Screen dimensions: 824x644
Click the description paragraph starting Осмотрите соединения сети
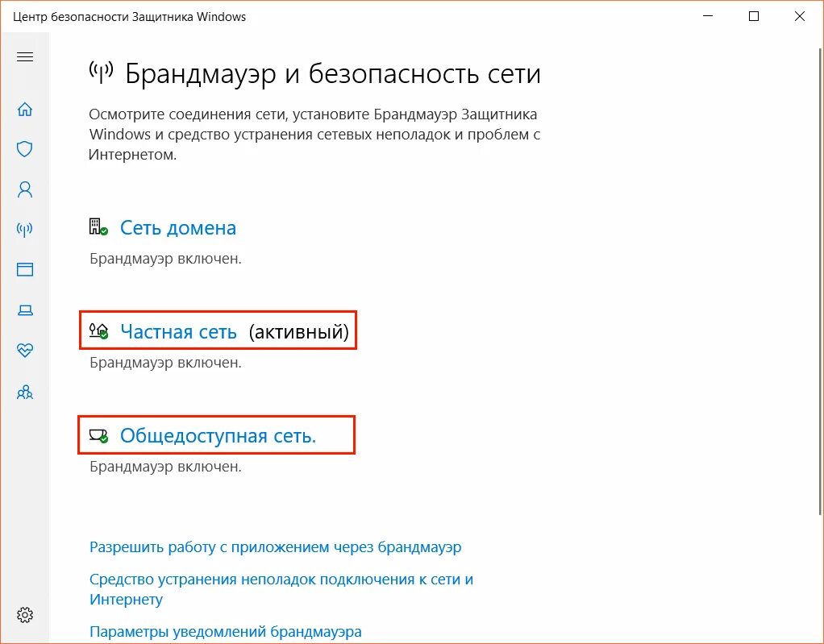click(x=314, y=135)
